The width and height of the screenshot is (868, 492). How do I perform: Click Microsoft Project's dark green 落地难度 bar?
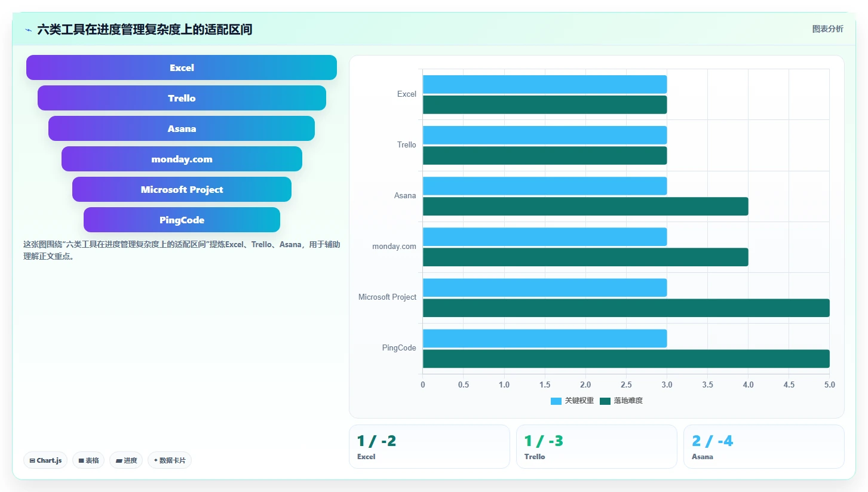pyautogui.click(x=626, y=307)
